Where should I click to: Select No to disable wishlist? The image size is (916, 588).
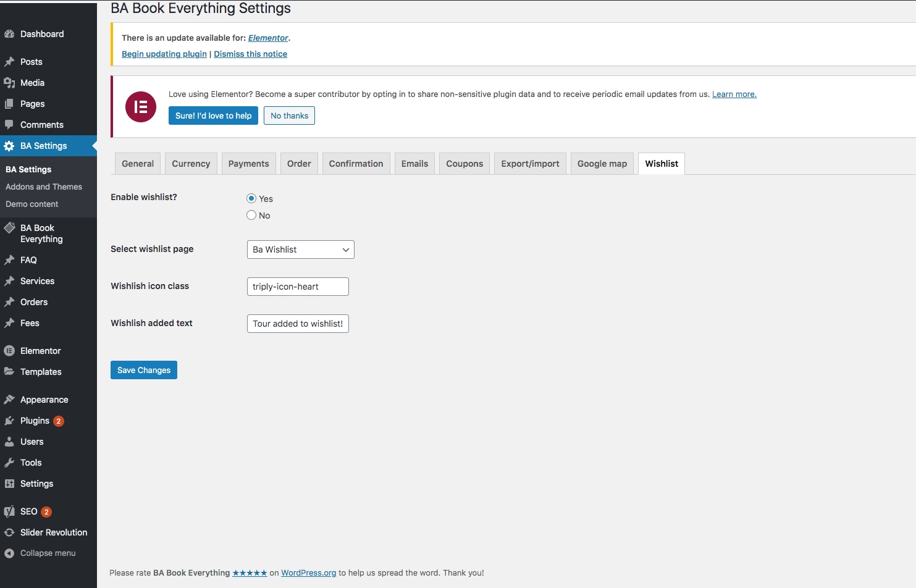(251, 215)
